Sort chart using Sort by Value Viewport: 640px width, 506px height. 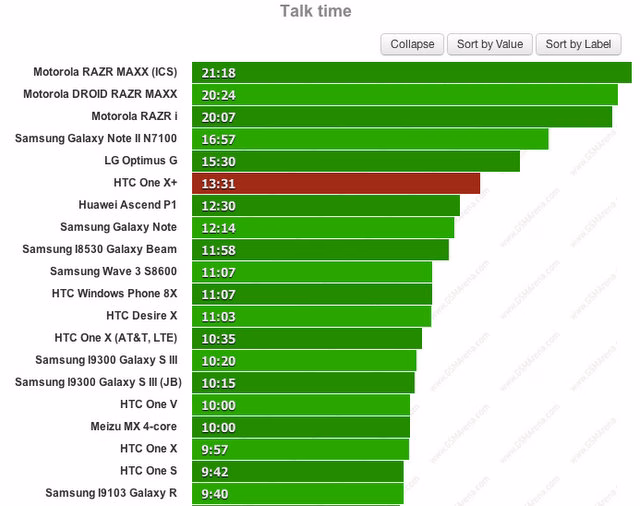click(490, 44)
